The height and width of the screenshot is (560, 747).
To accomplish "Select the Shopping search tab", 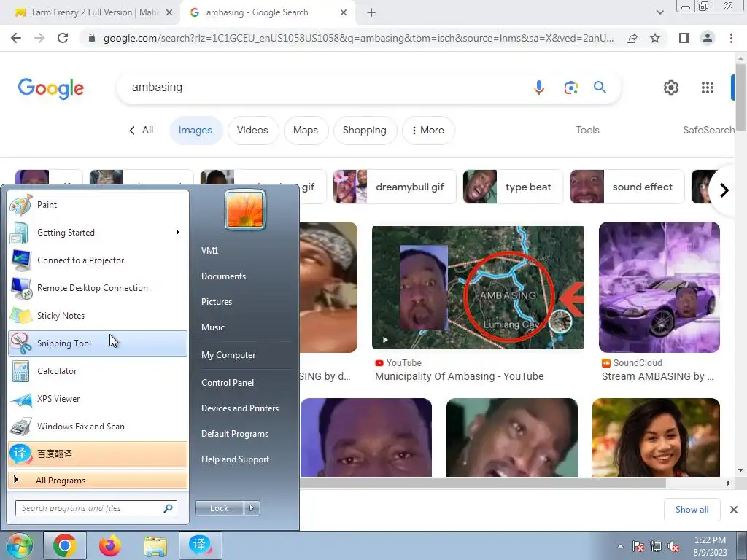I will (365, 131).
